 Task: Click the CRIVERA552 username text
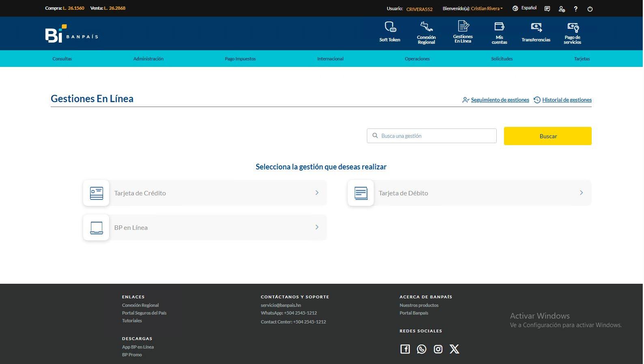420,9
